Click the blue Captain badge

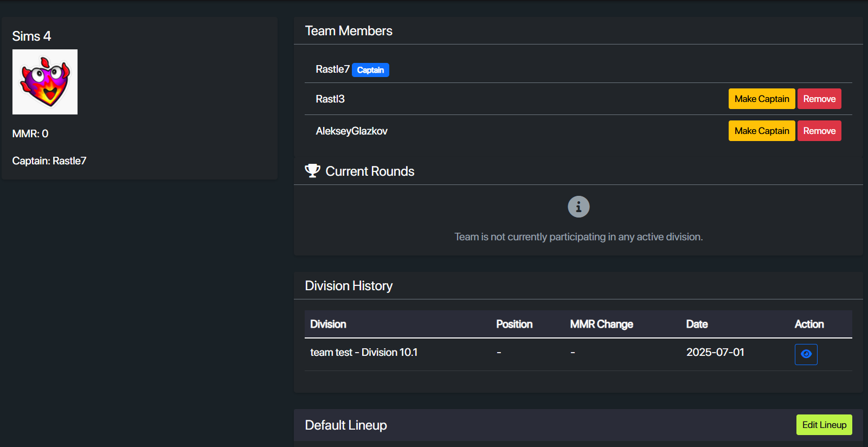(370, 70)
